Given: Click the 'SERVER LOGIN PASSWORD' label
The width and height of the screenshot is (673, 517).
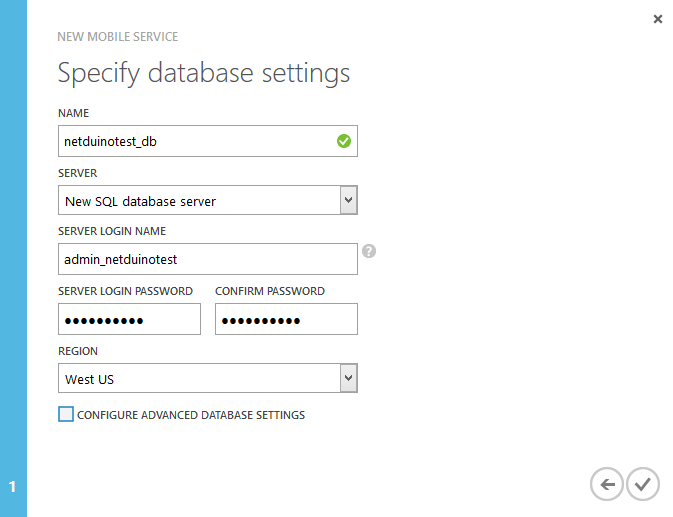Looking at the screenshot, I should coord(125,291).
